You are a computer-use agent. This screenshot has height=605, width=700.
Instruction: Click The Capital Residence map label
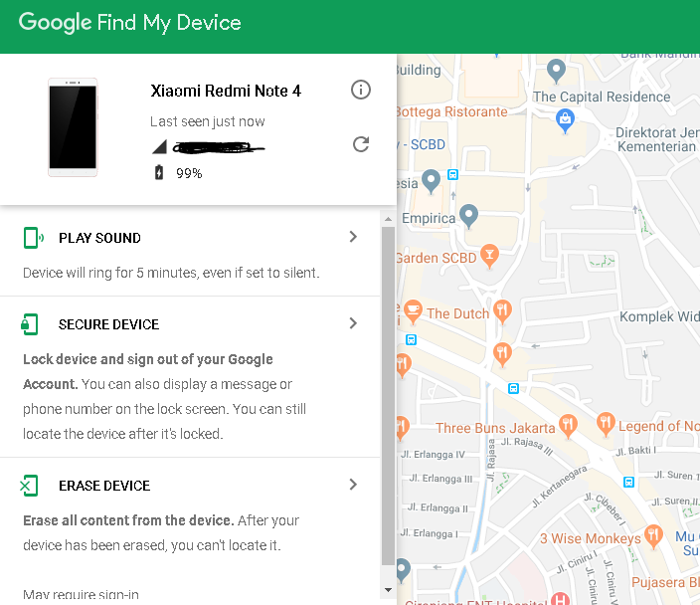tap(602, 97)
